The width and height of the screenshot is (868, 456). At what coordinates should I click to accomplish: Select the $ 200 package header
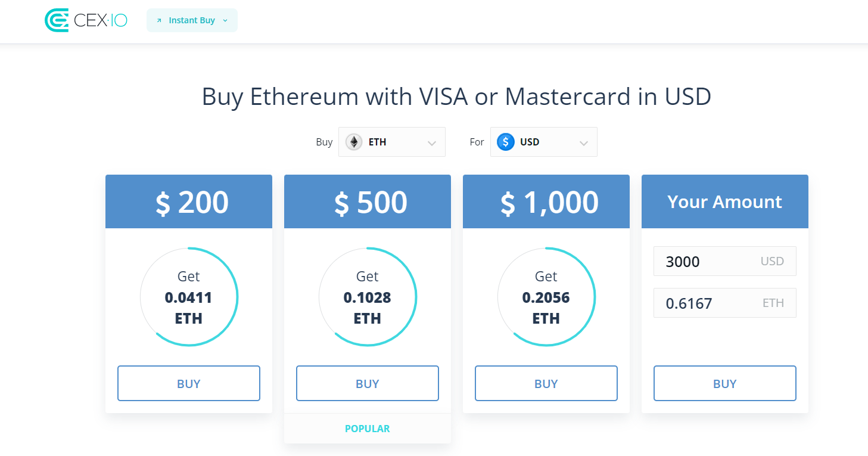click(189, 201)
